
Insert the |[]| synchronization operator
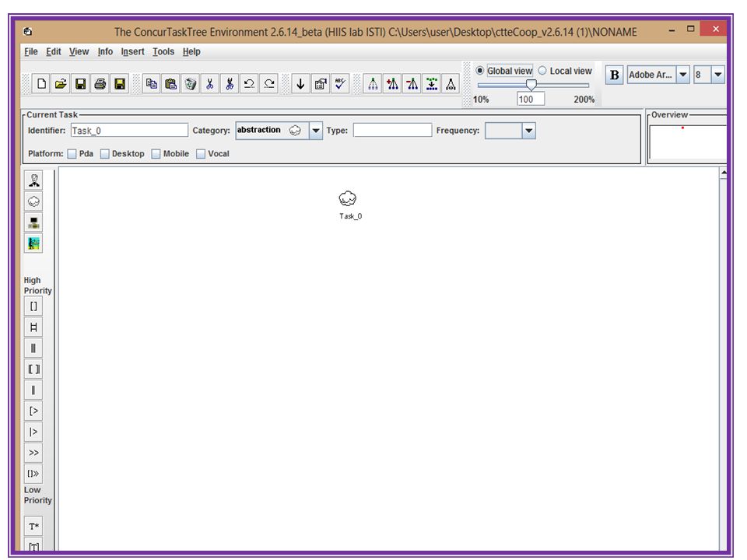(x=33, y=369)
